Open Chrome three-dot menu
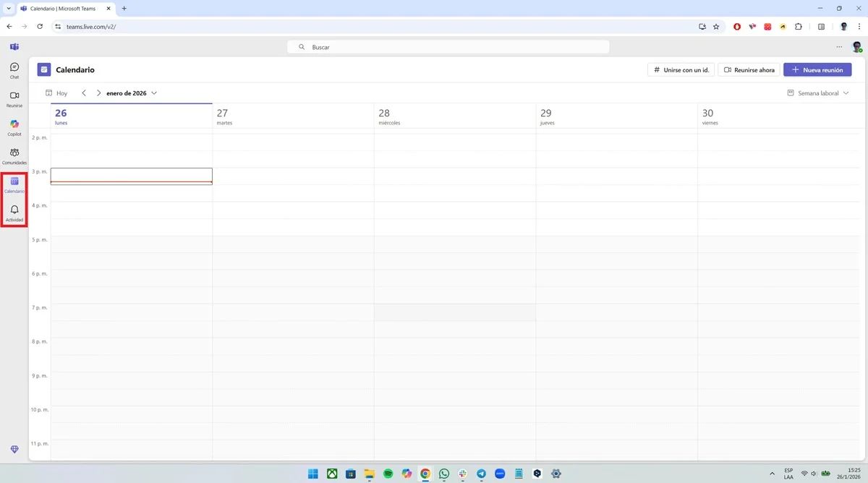The width and height of the screenshot is (868, 483). tap(859, 27)
